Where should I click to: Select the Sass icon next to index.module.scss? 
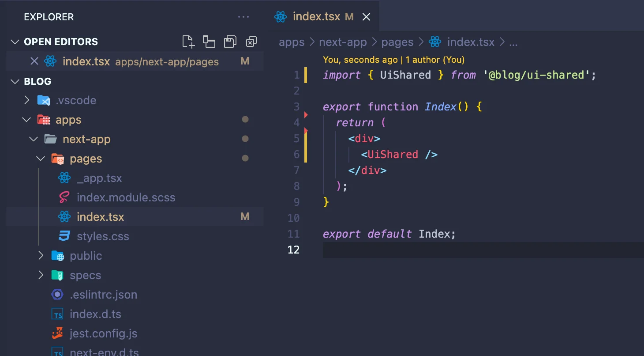pos(64,197)
